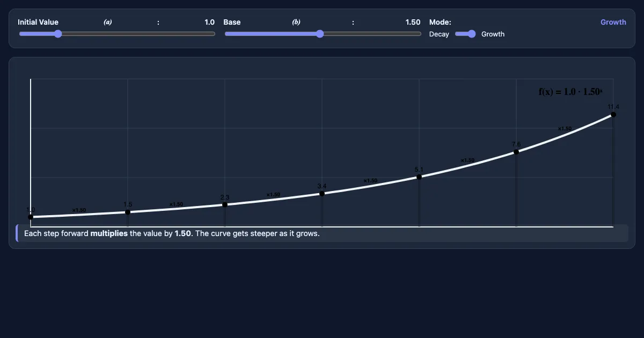This screenshot has height=338, width=644.
Task: Click the purple Growth status text
Action: [x=613, y=22]
